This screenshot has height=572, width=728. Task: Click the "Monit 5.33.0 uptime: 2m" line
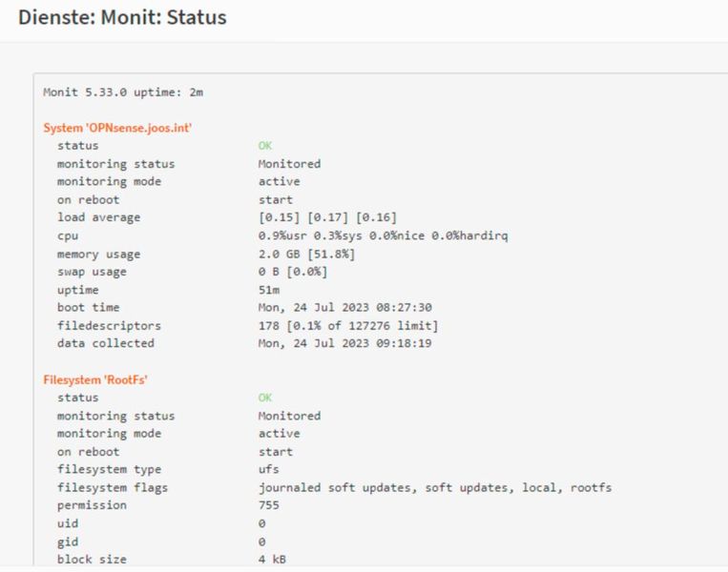123,92
